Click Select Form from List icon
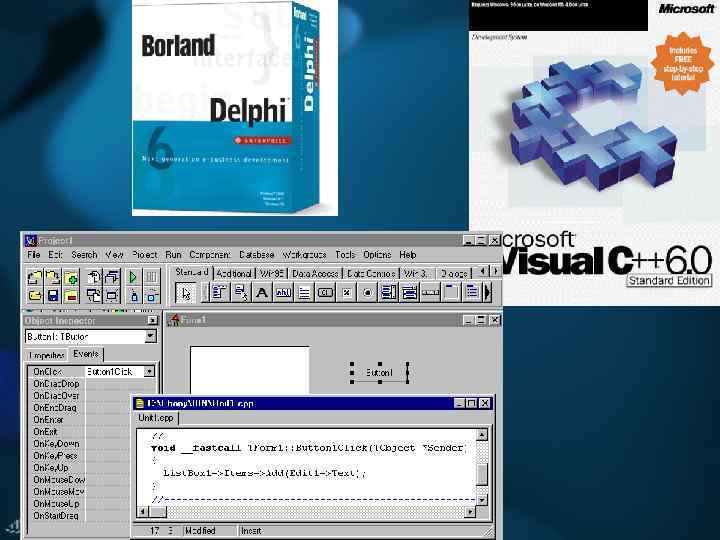The height and width of the screenshot is (540, 720). click(112, 277)
